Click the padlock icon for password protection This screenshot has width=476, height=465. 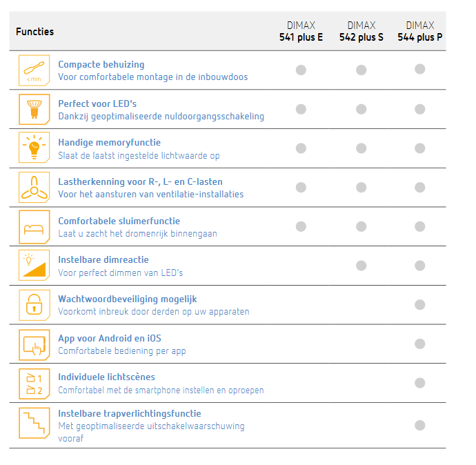(34, 305)
